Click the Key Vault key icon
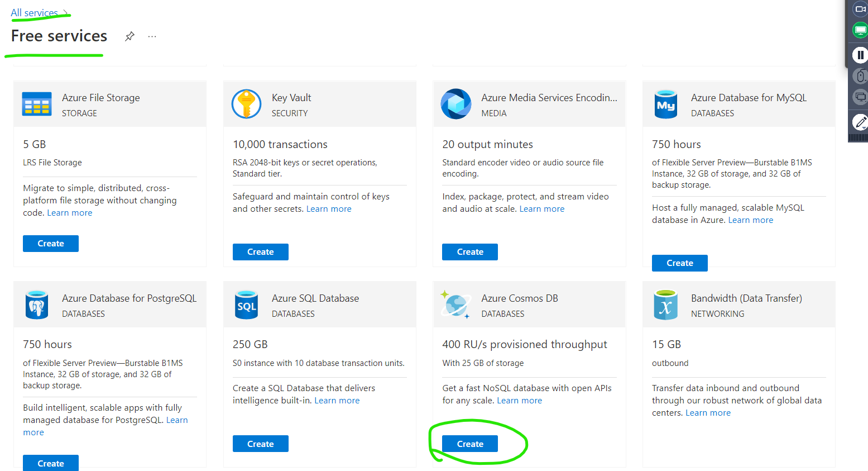868x471 pixels. (x=246, y=104)
